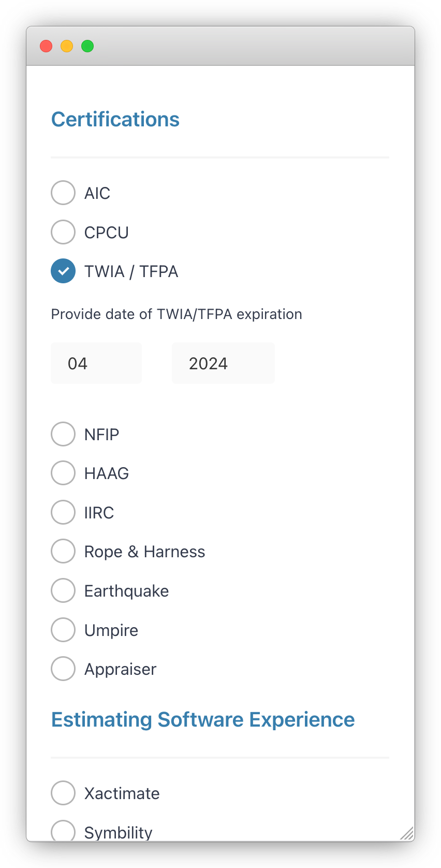Mark the Umpire certification
The width and height of the screenshot is (441, 868).
pyautogui.click(x=63, y=630)
